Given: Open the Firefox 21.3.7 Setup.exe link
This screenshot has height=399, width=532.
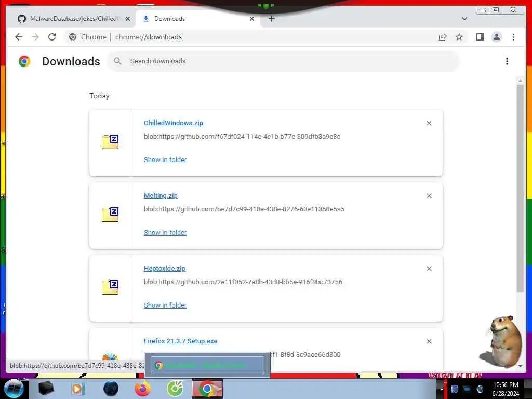Looking at the screenshot, I should [x=180, y=341].
